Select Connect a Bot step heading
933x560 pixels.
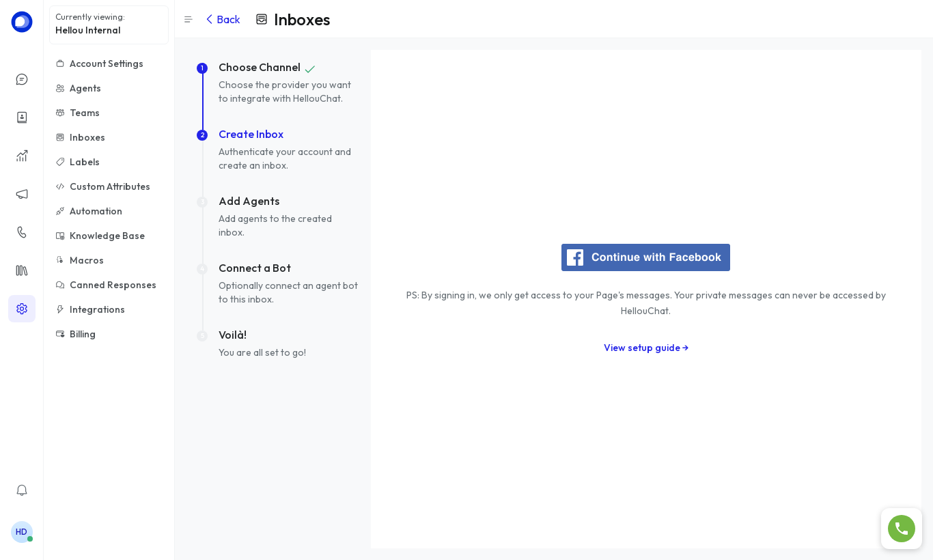[x=255, y=268]
